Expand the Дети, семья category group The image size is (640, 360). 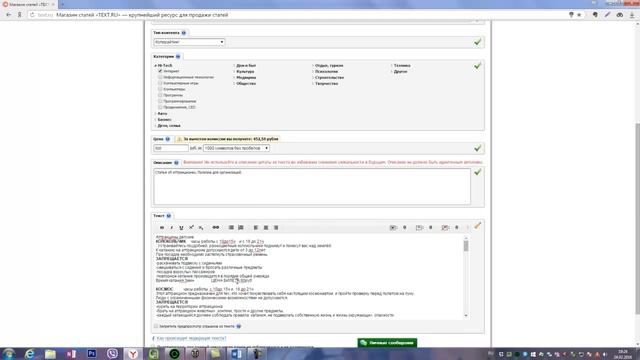(x=168, y=126)
